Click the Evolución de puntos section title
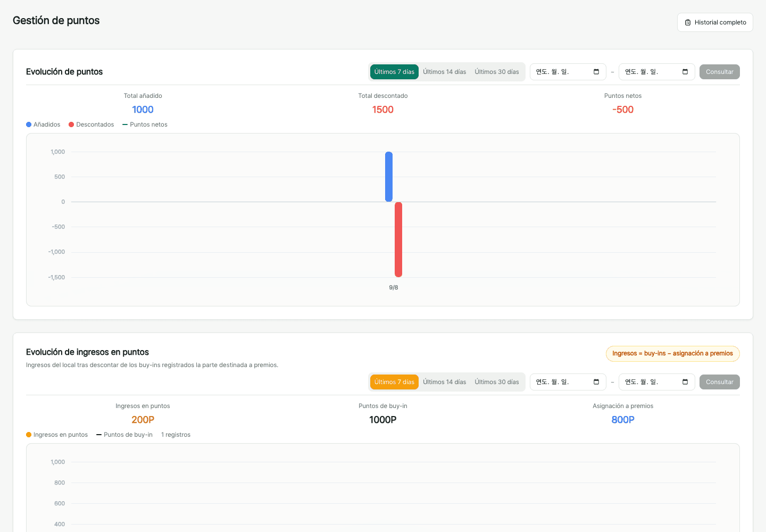This screenshot has height=532, width=766. 64,72
